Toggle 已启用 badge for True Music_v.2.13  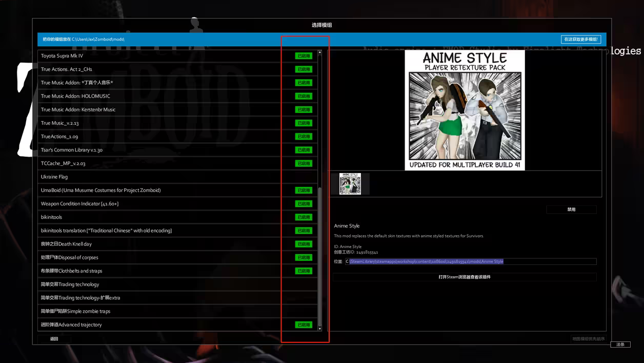[304, 123]
